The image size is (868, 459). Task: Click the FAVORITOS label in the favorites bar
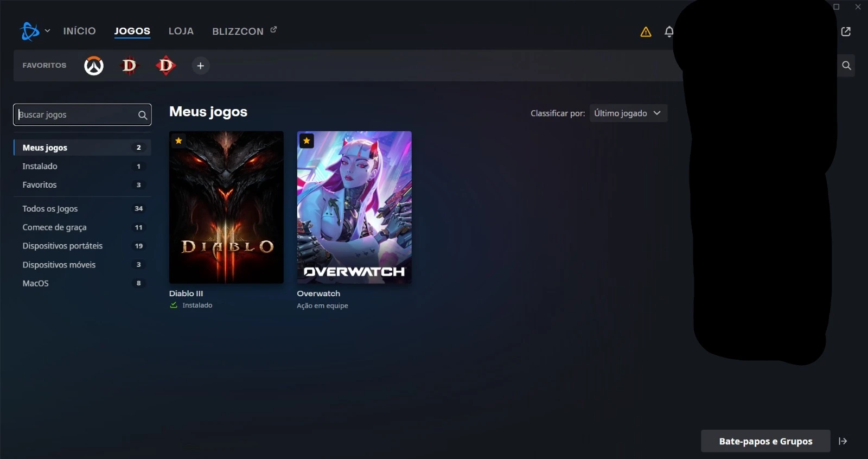click(44, 65)
